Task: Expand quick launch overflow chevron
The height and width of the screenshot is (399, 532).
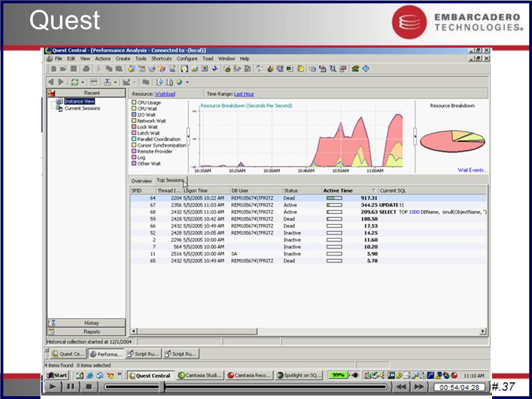Action: tap(120, 374)
